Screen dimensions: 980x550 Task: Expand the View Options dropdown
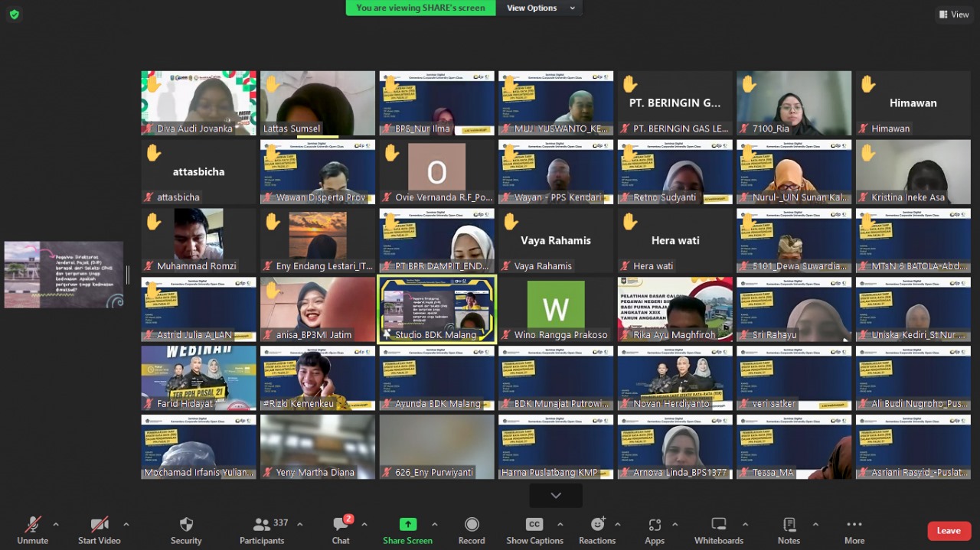[x=539, y=8]
